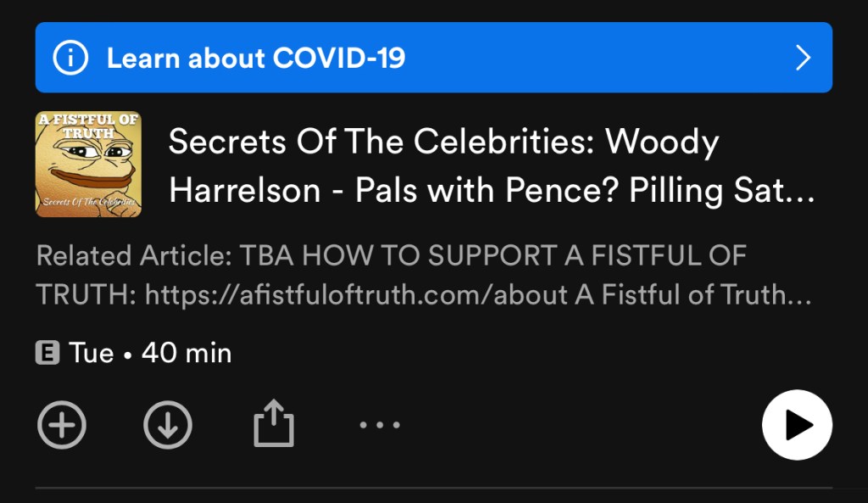Open the A Fistful of Truth cover art
The height and width of the screenshot is (503, 868).
point(88,164)
